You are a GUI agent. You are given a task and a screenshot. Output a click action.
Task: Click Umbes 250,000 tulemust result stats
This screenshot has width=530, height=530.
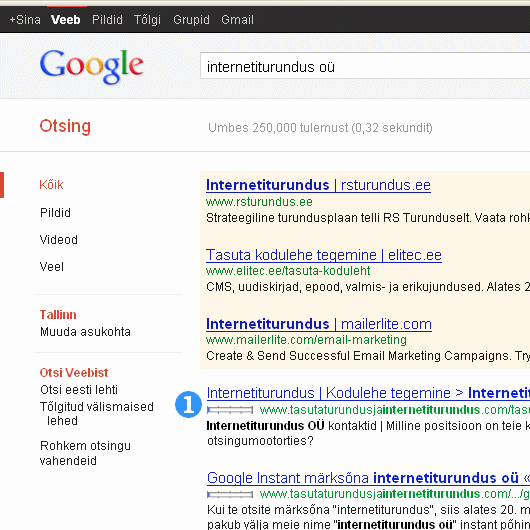coord(320,128)
